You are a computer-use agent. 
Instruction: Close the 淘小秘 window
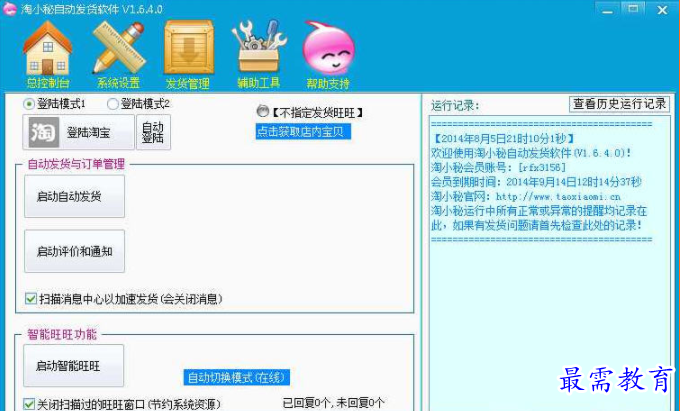(662, 10)
